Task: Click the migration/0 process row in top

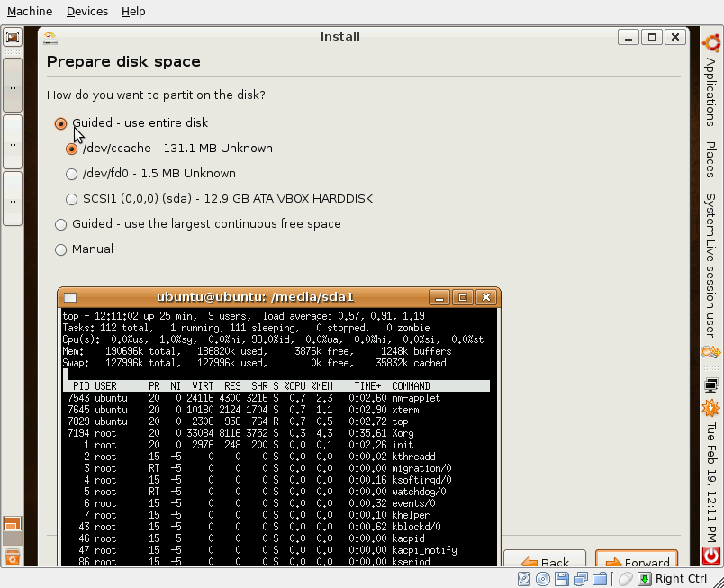Action: [x=276, y=468]
